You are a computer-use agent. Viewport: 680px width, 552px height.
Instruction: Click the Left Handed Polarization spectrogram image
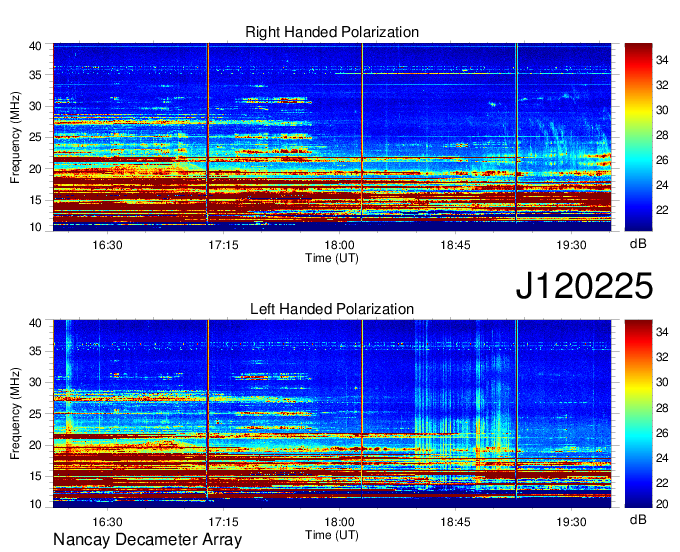tap(332, 414)
